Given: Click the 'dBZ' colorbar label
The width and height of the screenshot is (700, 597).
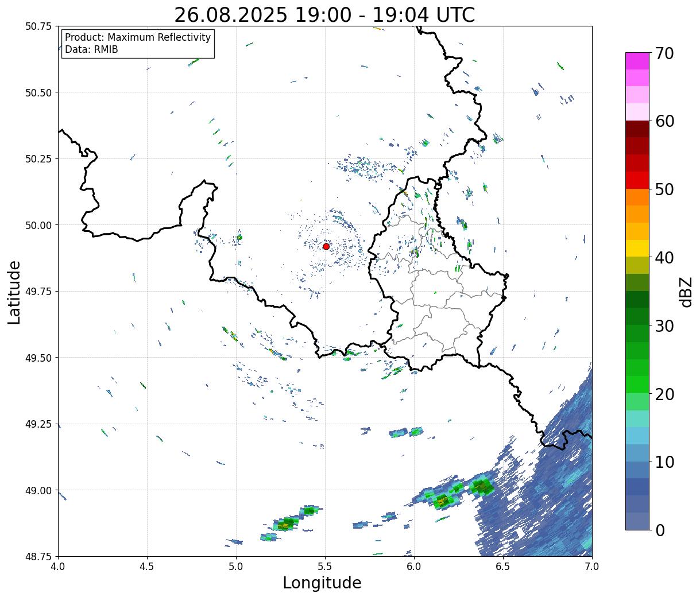Looking at the screenshot, I should tap(686, 292).
